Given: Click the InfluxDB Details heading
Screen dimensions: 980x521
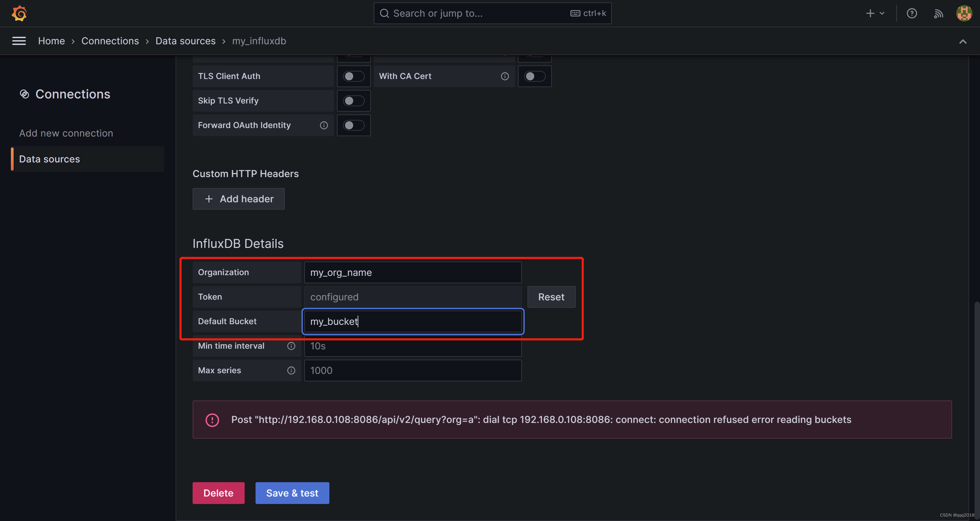Looking at the screenshot, I should click(238, 243).
